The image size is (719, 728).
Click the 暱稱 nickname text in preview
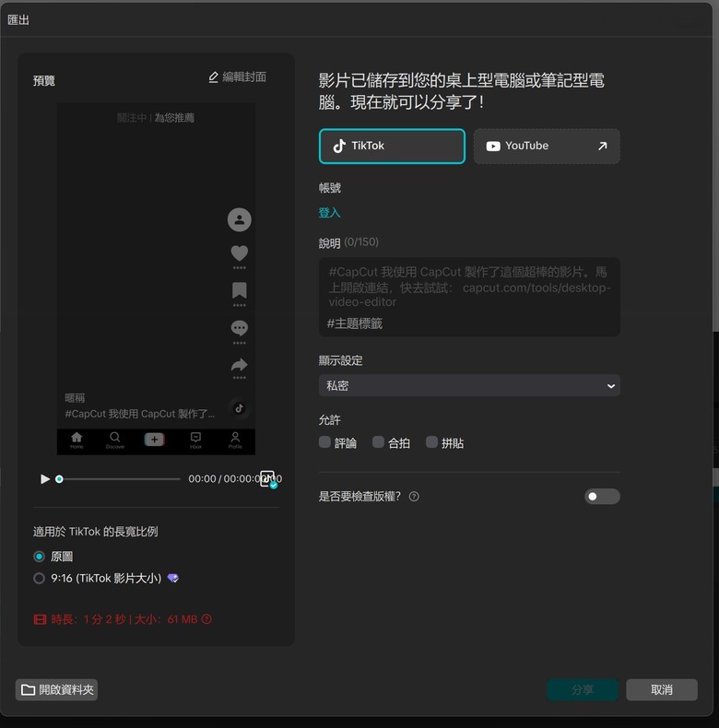[x=75, y=398]
